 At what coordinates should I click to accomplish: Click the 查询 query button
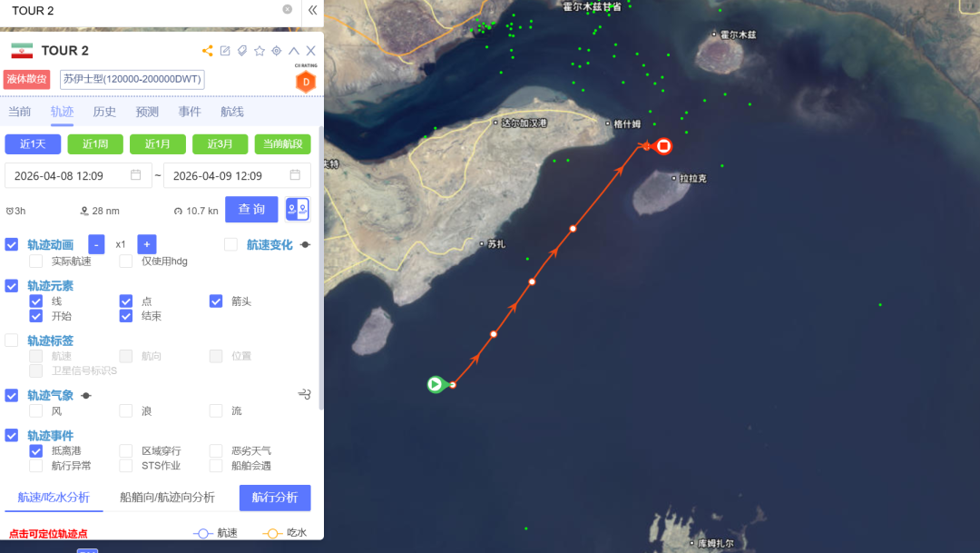pos(251,209)
